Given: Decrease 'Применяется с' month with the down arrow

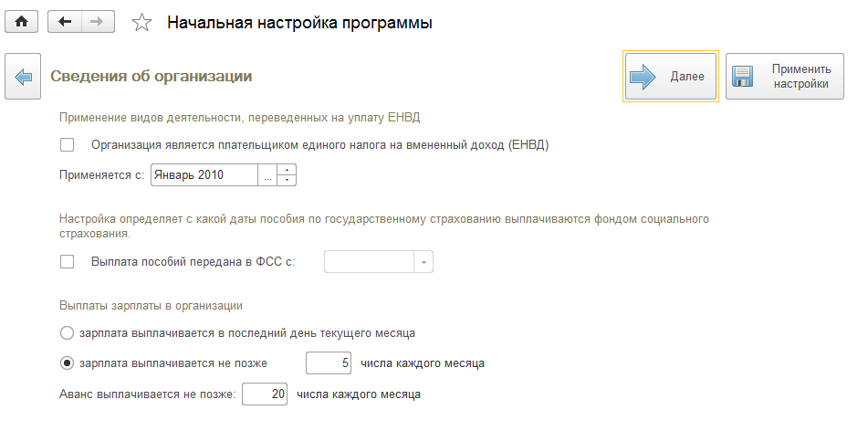Looking at the screenshot, I should pos(288,180).
